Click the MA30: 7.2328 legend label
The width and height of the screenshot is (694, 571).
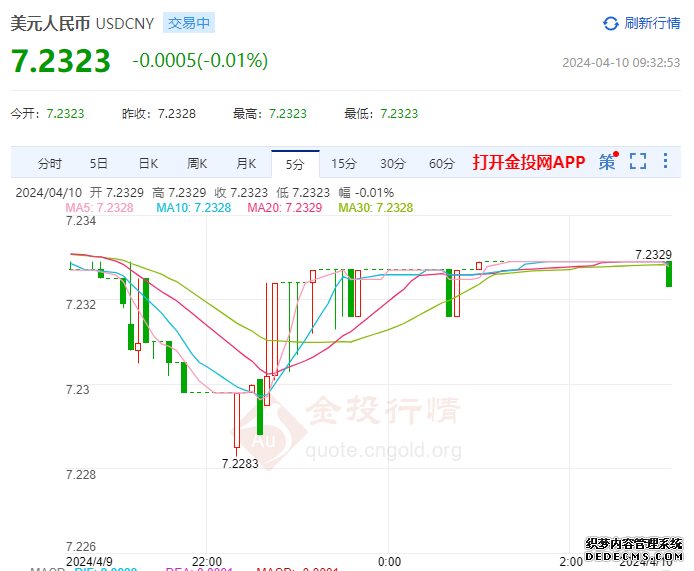(x=376, y=208)
